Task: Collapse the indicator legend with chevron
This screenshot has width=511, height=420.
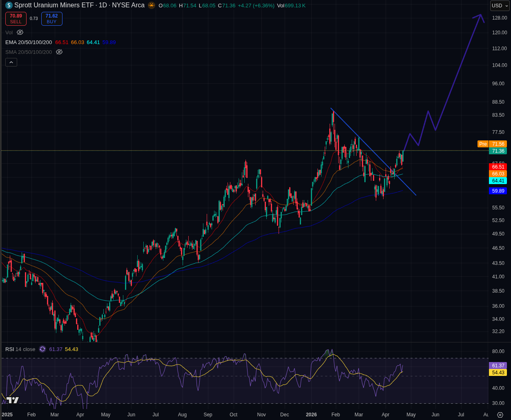Action: point(11,62)
